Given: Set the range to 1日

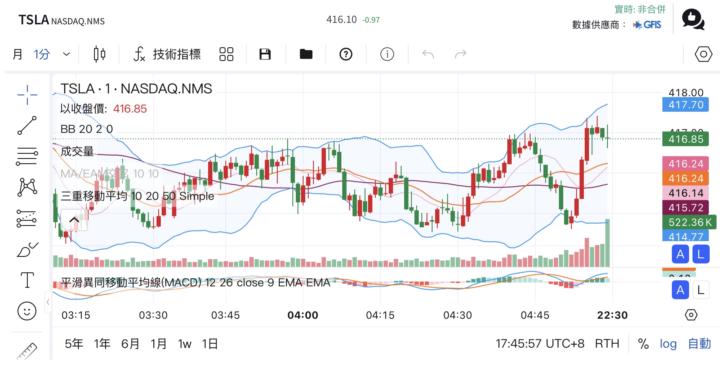Looking at the screenshot, I should point(210,344).
